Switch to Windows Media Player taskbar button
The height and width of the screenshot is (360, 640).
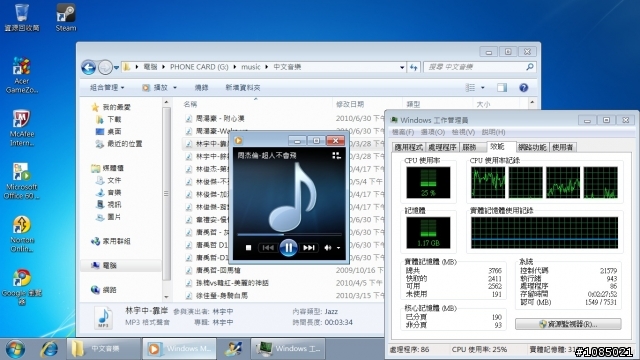tap(179, 349)
